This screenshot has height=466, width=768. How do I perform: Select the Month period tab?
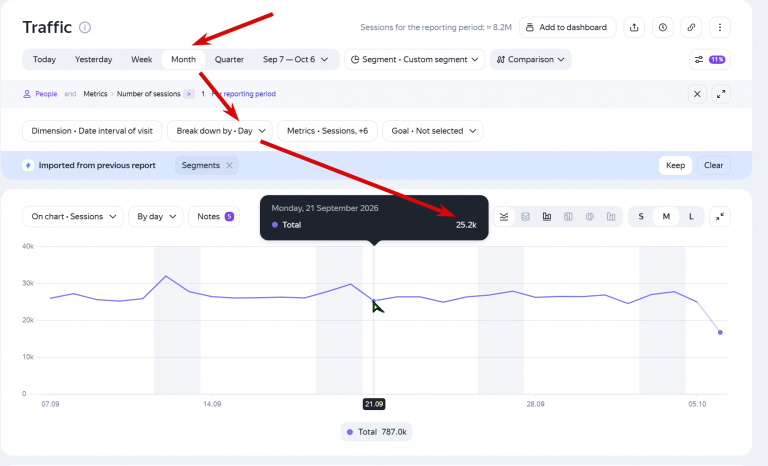pos(184,59)
